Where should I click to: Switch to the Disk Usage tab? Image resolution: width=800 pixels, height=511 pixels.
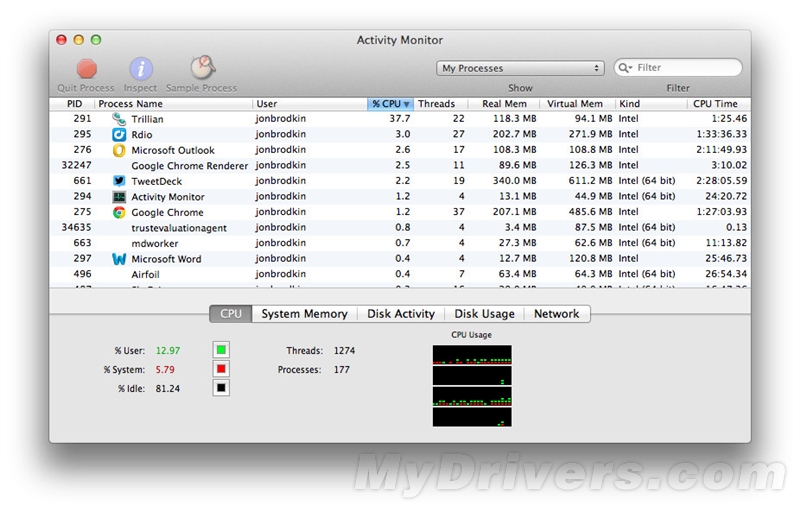click(484, 314)
